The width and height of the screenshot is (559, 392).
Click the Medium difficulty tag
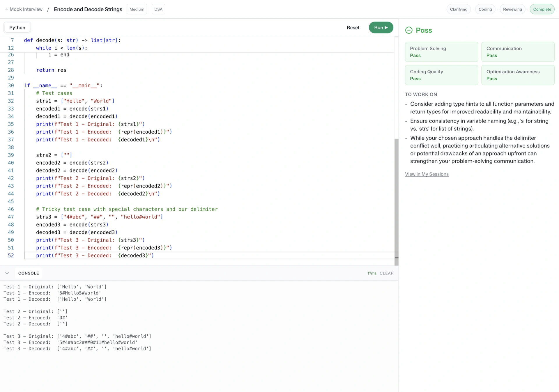pyautogui.click(x=137, y=9)
